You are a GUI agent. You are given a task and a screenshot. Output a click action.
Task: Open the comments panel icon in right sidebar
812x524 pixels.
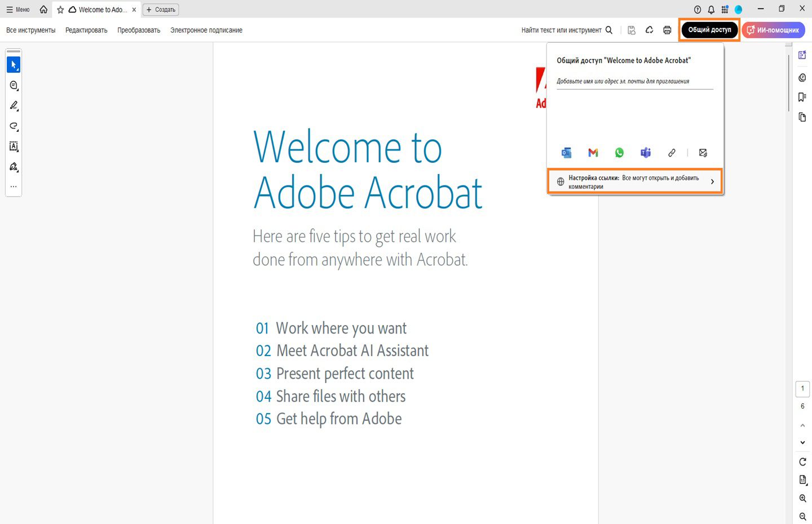tap(802, 78)
